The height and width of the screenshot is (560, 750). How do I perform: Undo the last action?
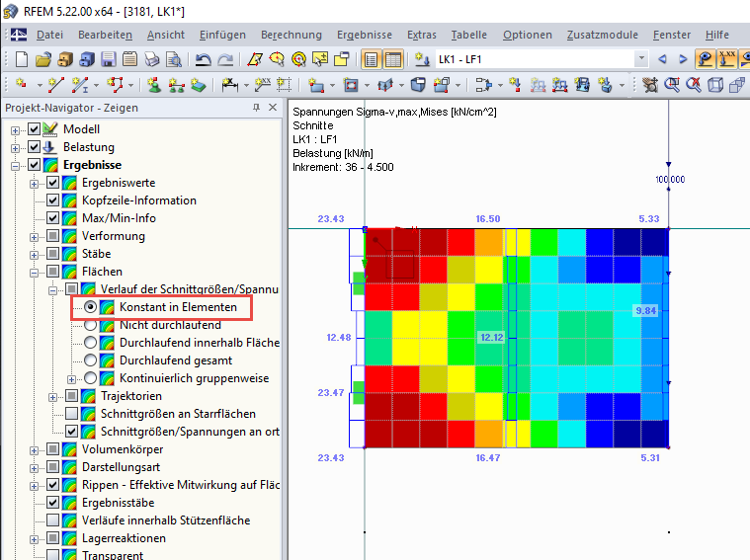(x=204, y=59)
